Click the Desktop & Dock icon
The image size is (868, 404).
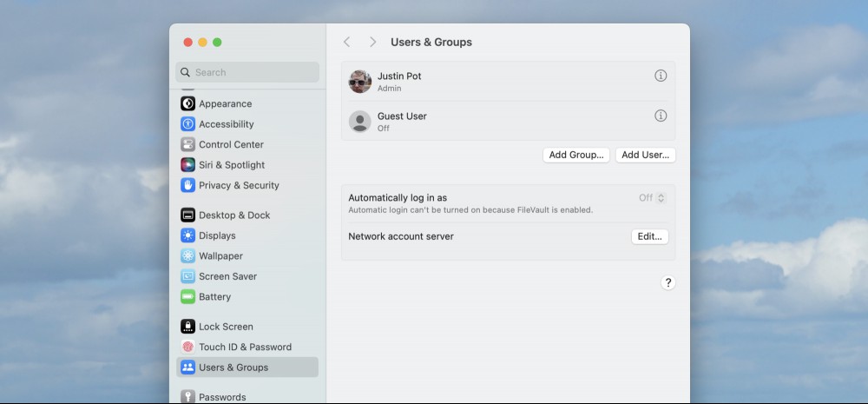point(187,215)
